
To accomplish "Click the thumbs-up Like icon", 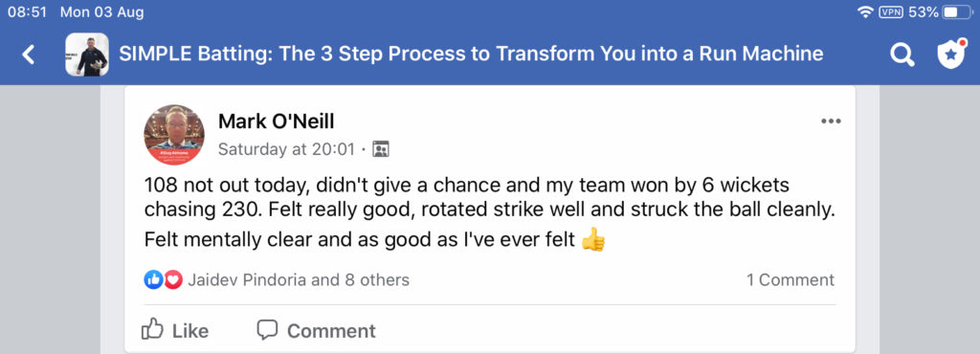I will [152, 329].
